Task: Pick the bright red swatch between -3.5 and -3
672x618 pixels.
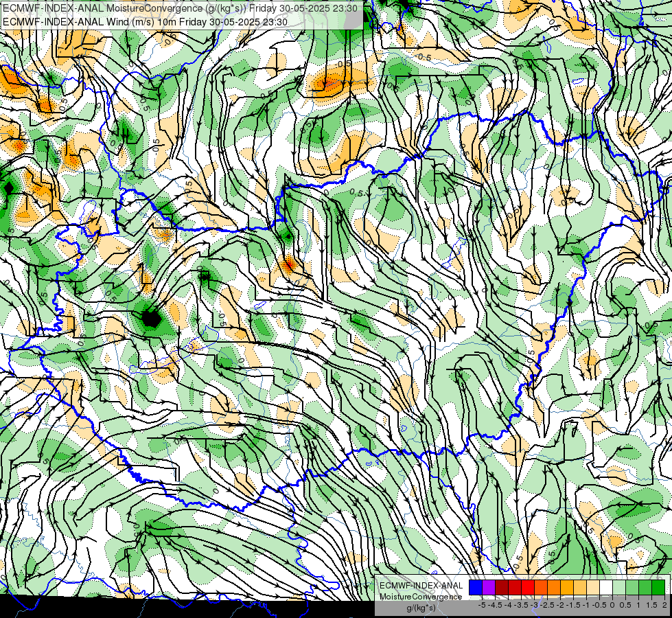Action: (528, 587)
